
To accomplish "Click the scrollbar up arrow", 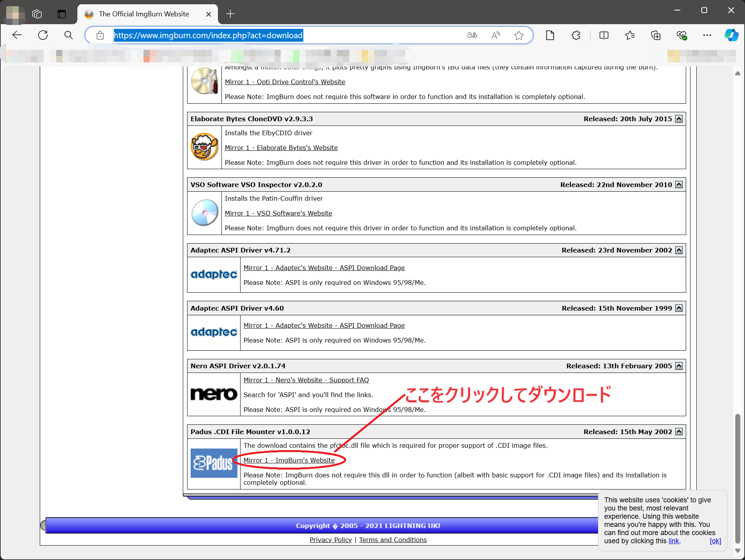I will (x=738, y=73).
